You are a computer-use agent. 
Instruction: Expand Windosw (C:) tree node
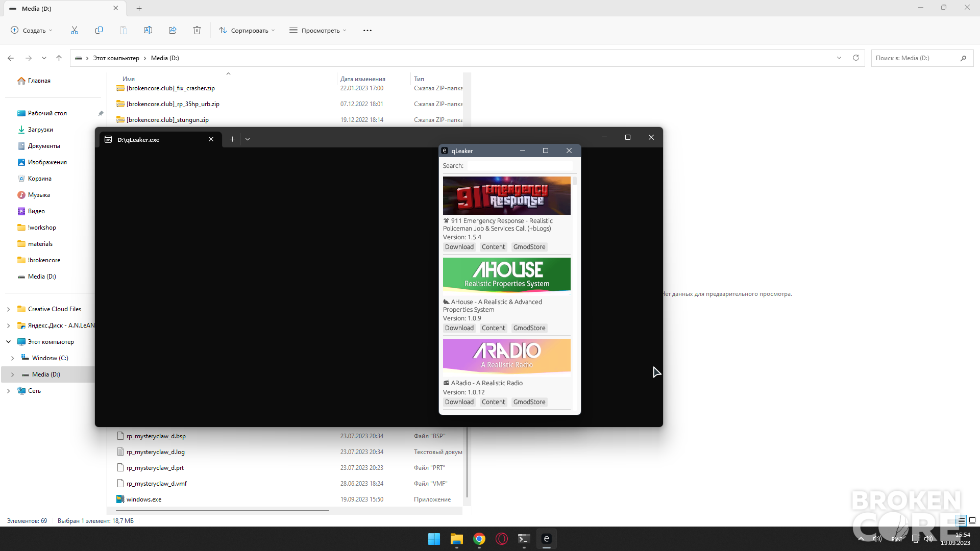click(12, 358)
